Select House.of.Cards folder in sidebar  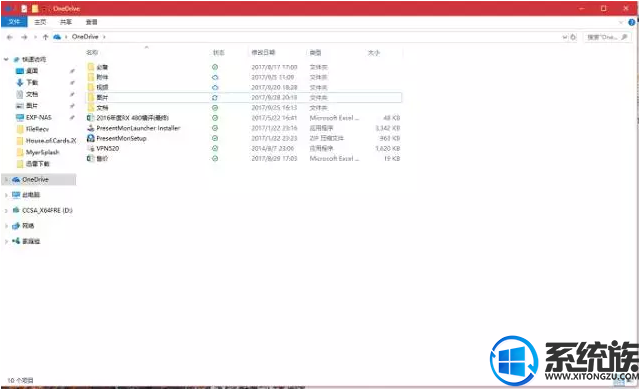click(51, 141)
